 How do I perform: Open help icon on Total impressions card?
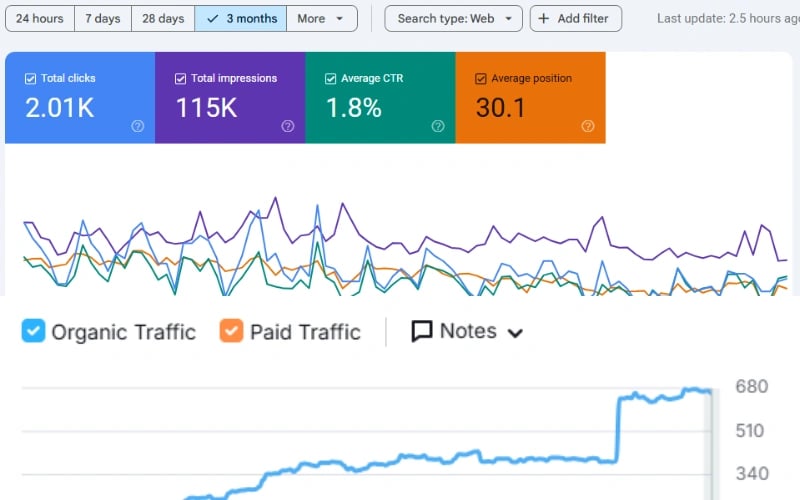288,126
